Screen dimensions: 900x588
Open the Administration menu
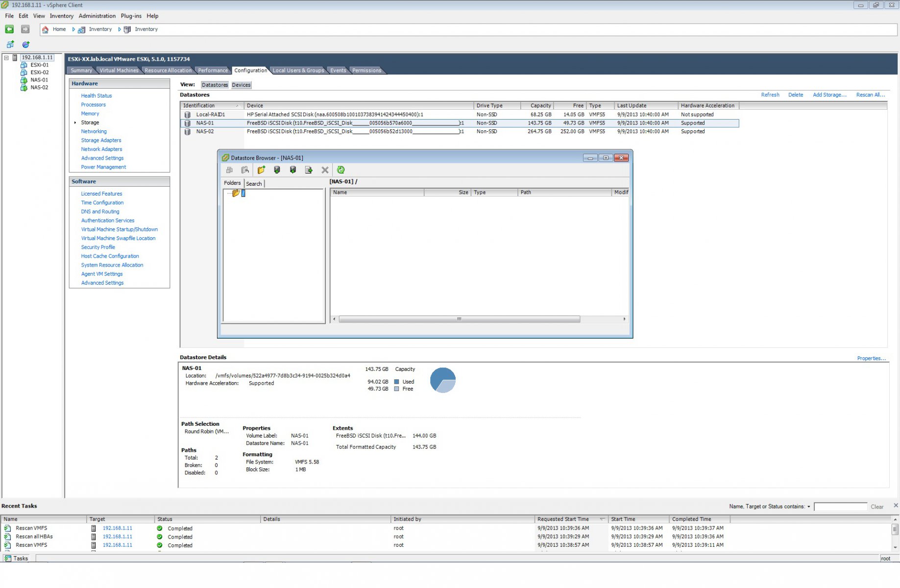click(x=97, y=16)
